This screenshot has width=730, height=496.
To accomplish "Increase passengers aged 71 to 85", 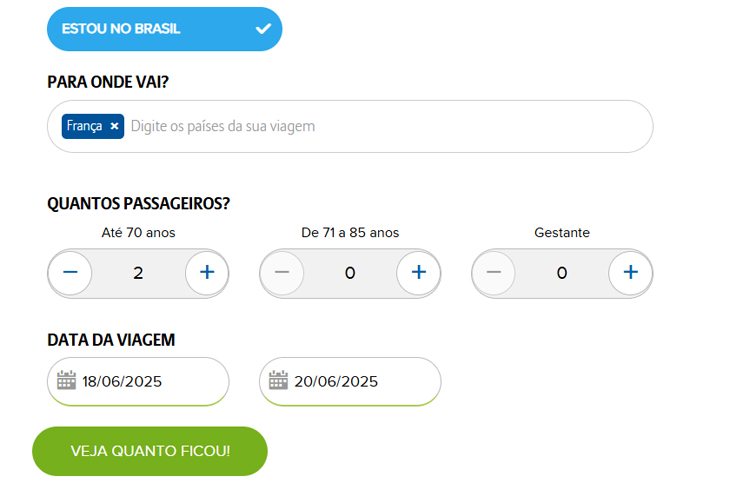I will 419,272.
